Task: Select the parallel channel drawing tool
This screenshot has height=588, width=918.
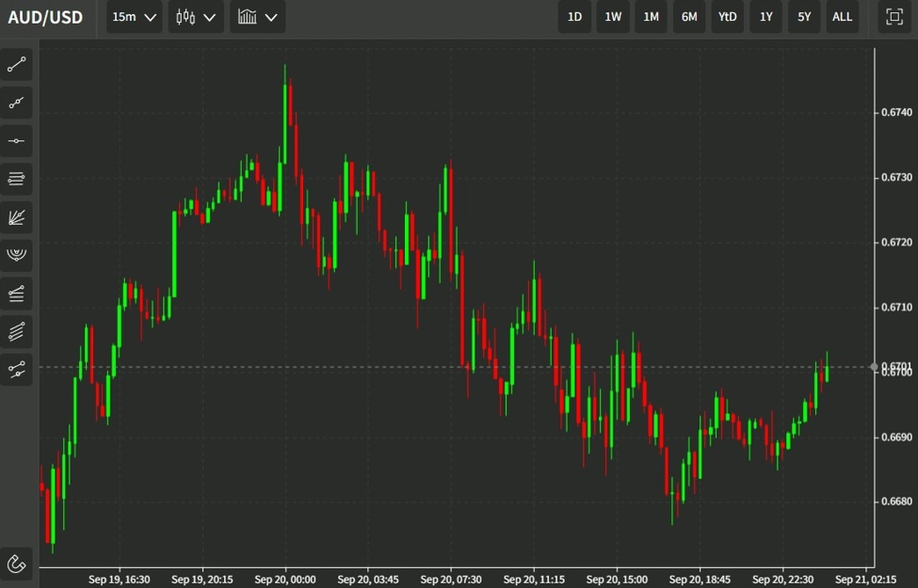Action: tap(16, 330)
